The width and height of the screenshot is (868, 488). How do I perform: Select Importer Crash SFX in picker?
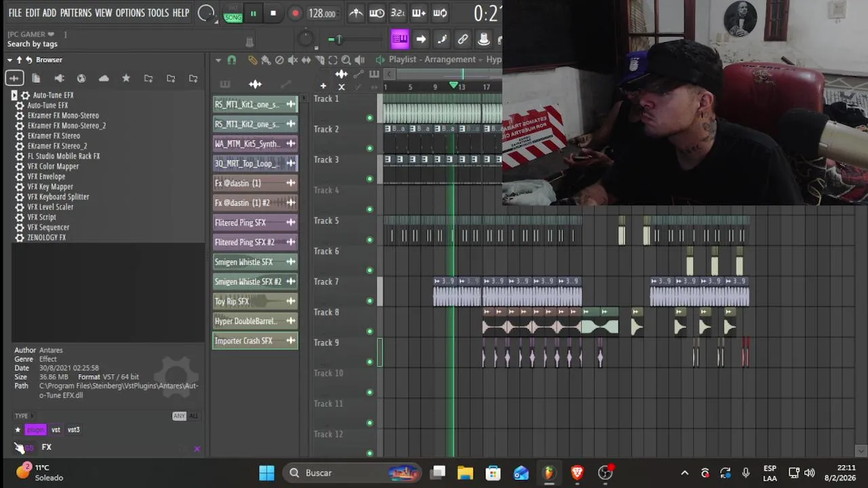point(255,341)
